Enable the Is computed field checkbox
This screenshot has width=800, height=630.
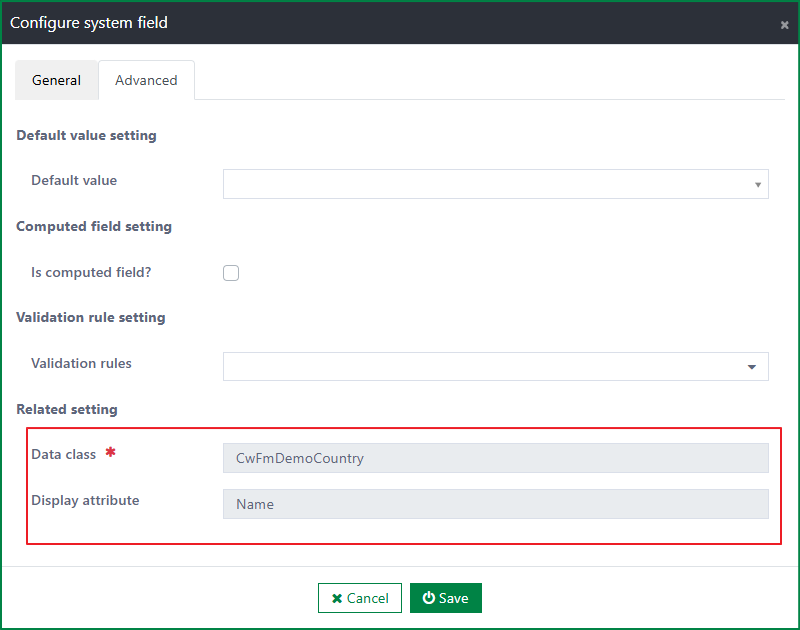tap(231, 273)
